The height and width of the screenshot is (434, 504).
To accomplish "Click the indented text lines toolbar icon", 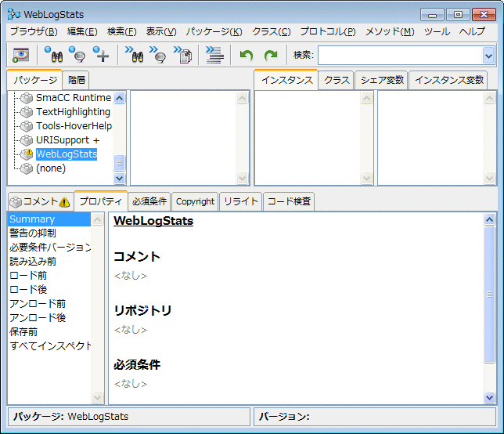I will [214, 55].
